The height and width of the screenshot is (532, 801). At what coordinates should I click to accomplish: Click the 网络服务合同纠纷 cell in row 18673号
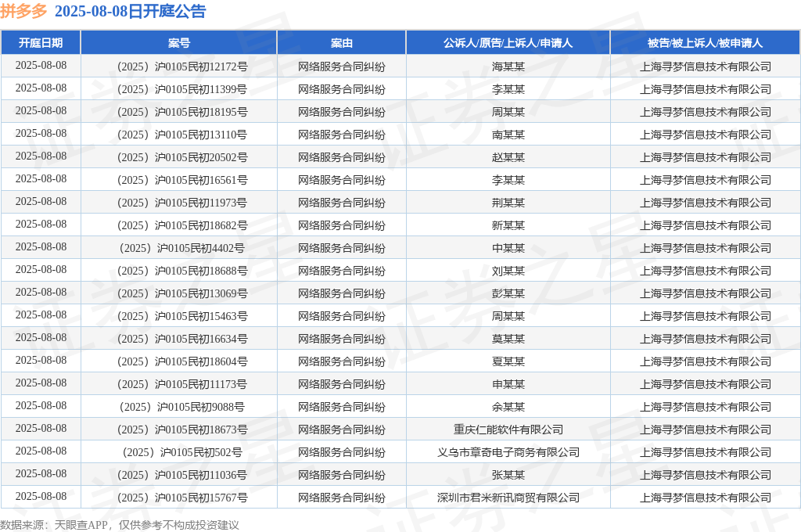click(341, 430)
